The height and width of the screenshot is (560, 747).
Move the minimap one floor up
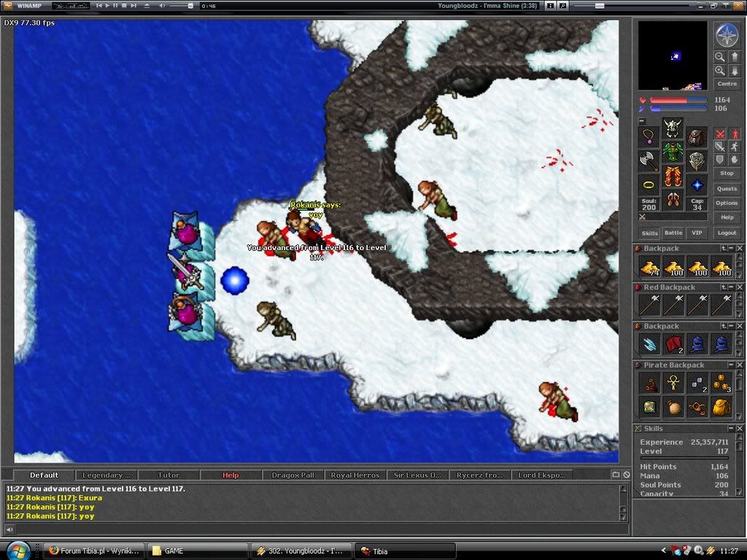[x=734, y=57]
